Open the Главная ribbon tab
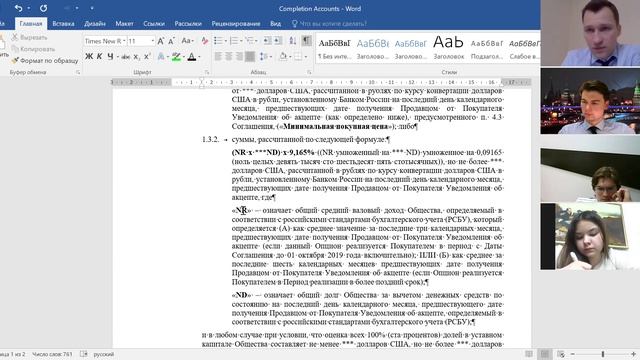640x360 pixels. pyautogui.click(x=31, y=24)
